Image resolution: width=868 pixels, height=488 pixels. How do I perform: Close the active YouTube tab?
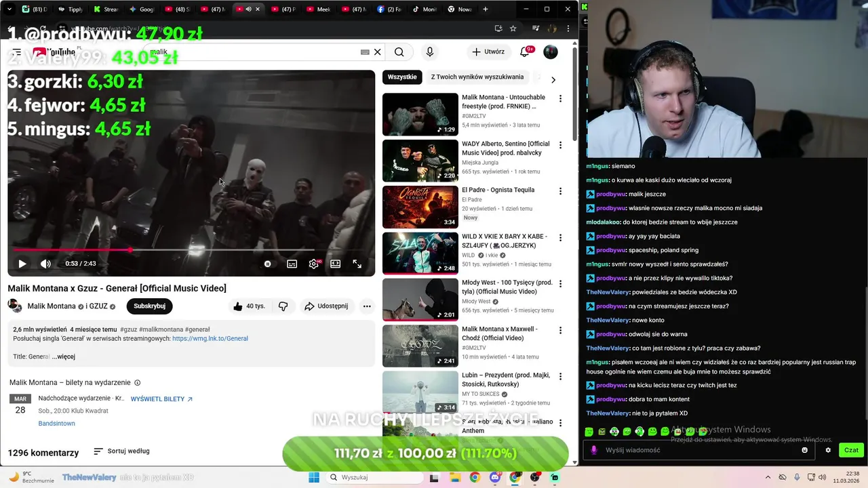pyautogui.click(x=258, y=9)
